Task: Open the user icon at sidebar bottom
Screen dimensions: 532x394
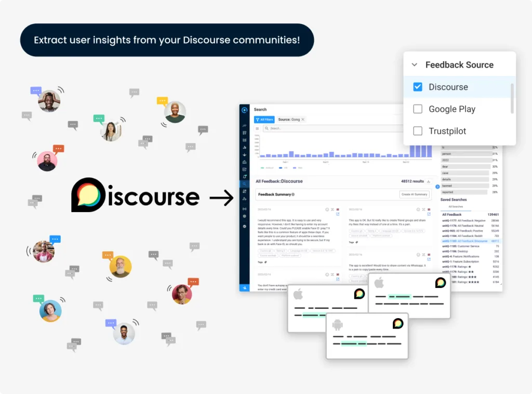Action: (244, 288)
